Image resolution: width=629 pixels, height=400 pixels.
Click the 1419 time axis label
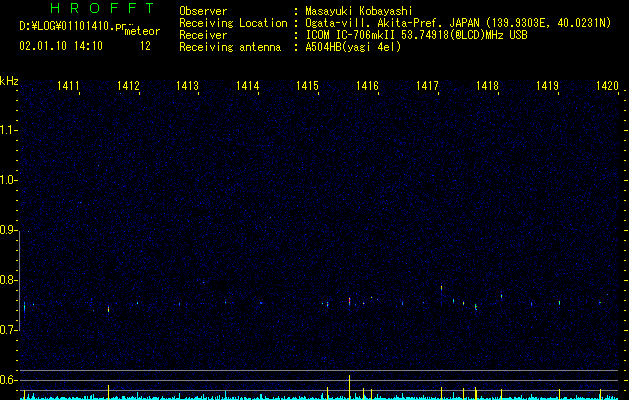pyautogui.click(x=548, y=86)
